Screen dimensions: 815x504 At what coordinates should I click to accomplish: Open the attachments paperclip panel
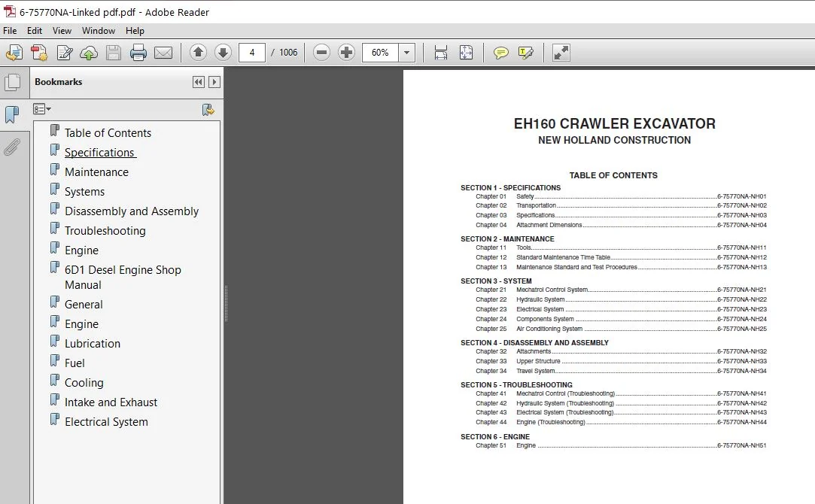11,147
